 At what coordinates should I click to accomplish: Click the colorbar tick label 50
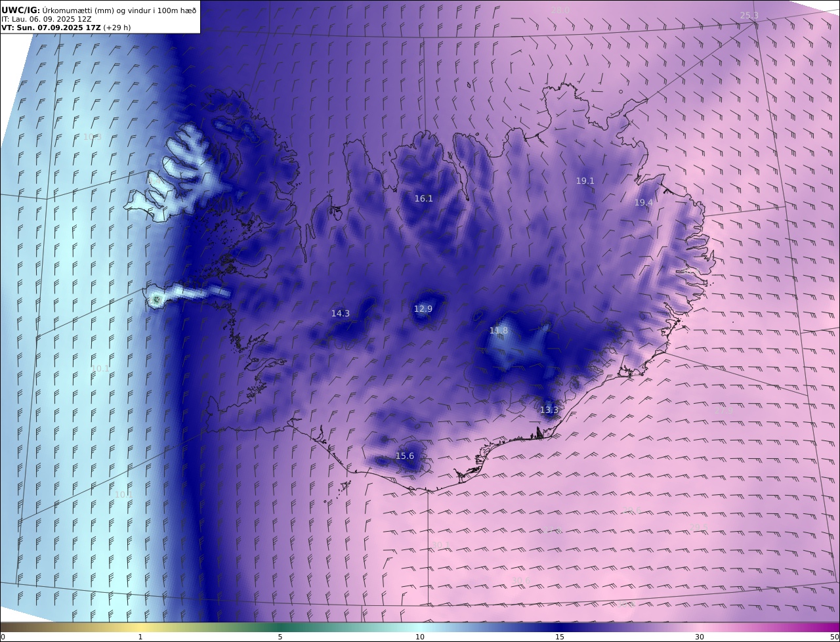[835, 637]
